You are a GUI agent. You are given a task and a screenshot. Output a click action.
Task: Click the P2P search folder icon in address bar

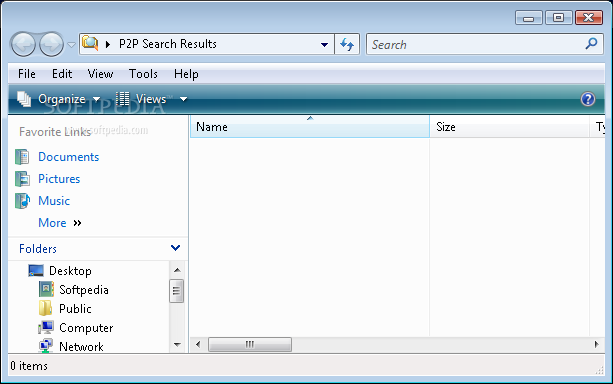[90, 43]
